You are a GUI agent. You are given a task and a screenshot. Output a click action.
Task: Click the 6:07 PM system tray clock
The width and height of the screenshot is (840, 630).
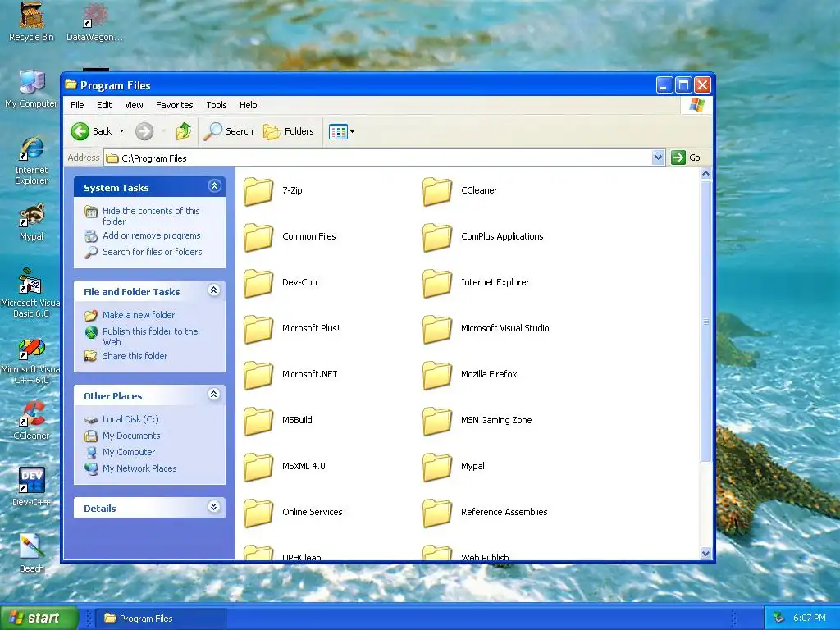pyautogui.click(x=809, y=619)
